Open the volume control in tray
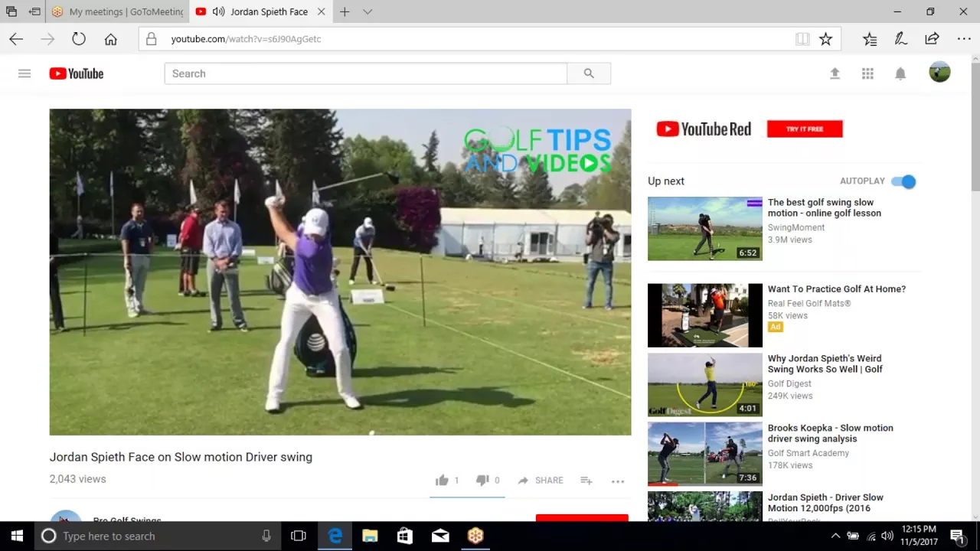Screen dimensions: 980x551 (x=887, y=536)
